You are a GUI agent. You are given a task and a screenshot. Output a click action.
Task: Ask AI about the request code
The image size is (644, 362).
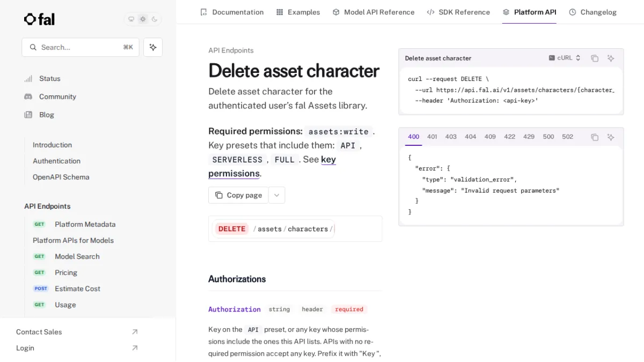click(611, 58)
